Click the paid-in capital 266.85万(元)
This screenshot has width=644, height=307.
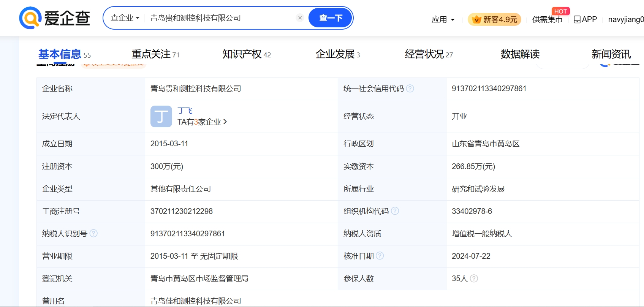[473, 166]
